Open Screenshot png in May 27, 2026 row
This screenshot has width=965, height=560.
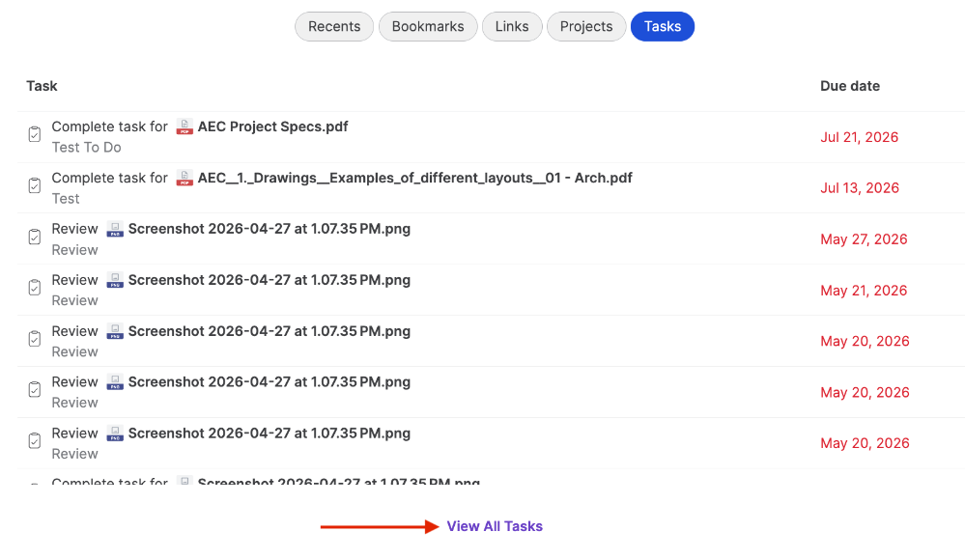tap(269, 229)
